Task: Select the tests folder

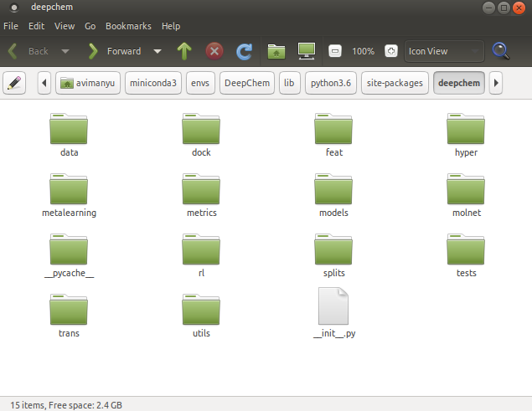Action: coord(466,255)
